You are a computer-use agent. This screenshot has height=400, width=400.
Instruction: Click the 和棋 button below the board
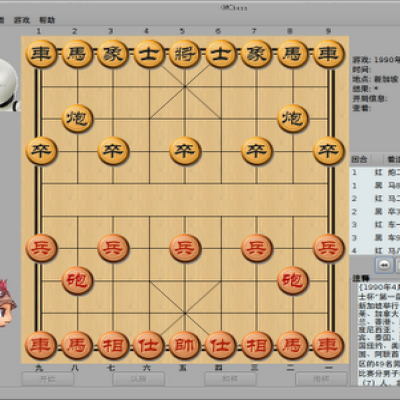click(x=231, y=379)
